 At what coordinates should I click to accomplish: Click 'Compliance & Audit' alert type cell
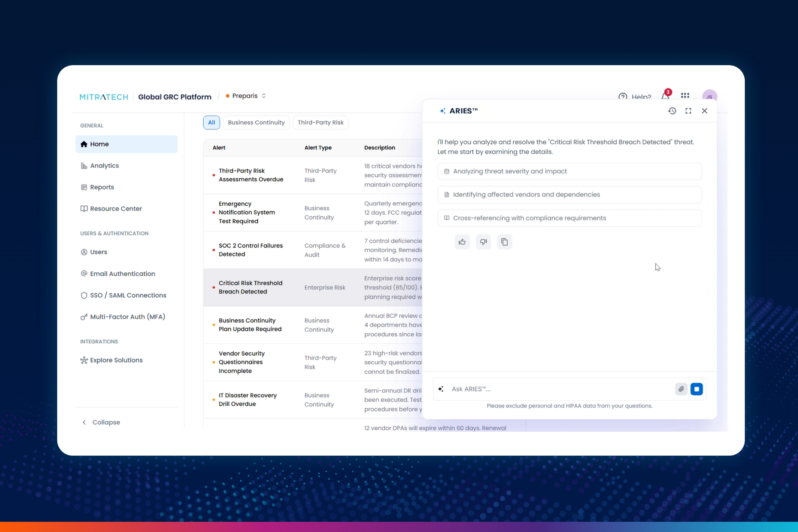[325, 250]
